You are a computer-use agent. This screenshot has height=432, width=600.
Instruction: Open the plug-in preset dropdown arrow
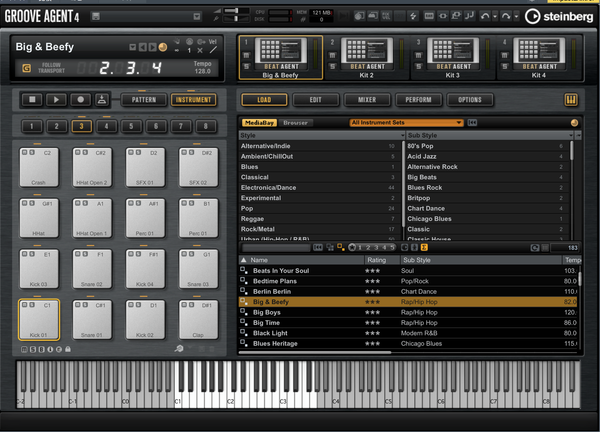click(x=197, y=16)
